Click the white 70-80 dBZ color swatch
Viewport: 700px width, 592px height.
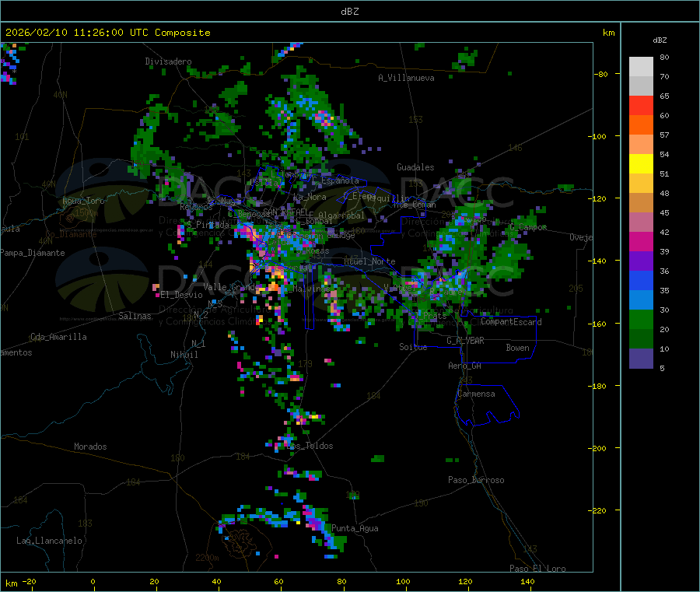click(x=641, y=67)
